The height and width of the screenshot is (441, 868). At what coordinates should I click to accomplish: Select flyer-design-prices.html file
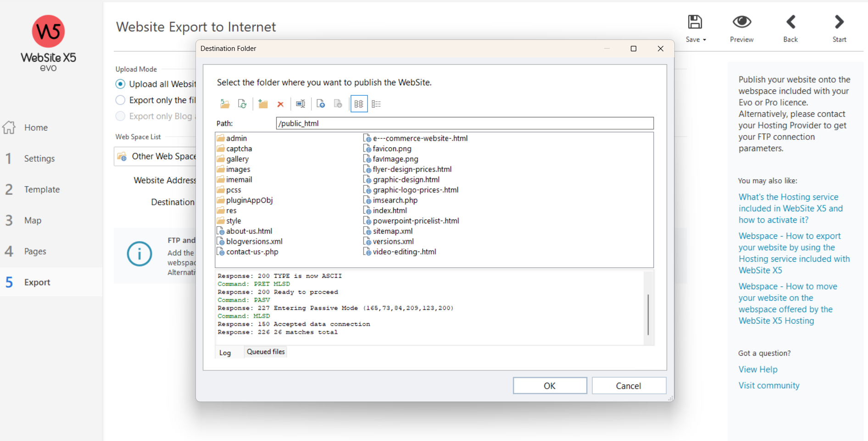click(x=407, y=169)
